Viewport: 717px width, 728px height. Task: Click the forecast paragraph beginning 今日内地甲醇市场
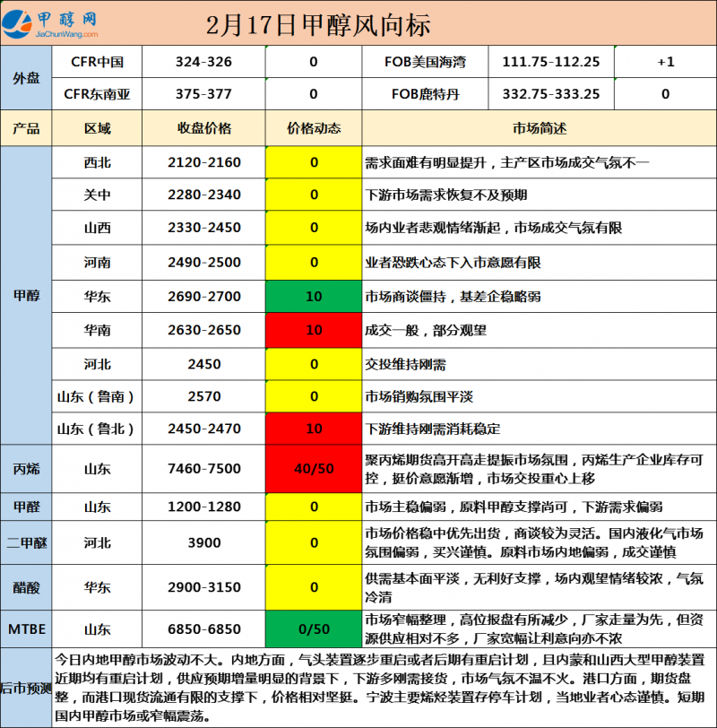[x=380, y=688]
